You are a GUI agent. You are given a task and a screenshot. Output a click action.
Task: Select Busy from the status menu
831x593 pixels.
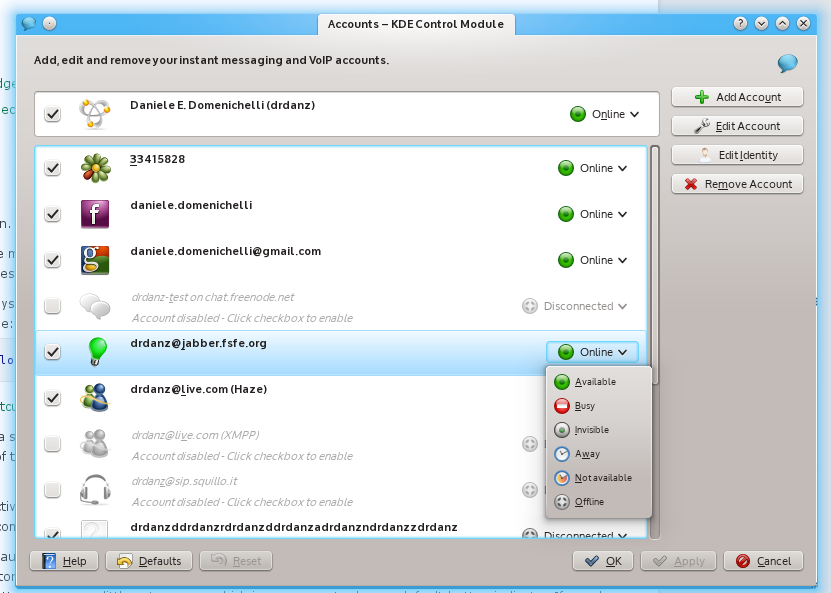(585, 406)
